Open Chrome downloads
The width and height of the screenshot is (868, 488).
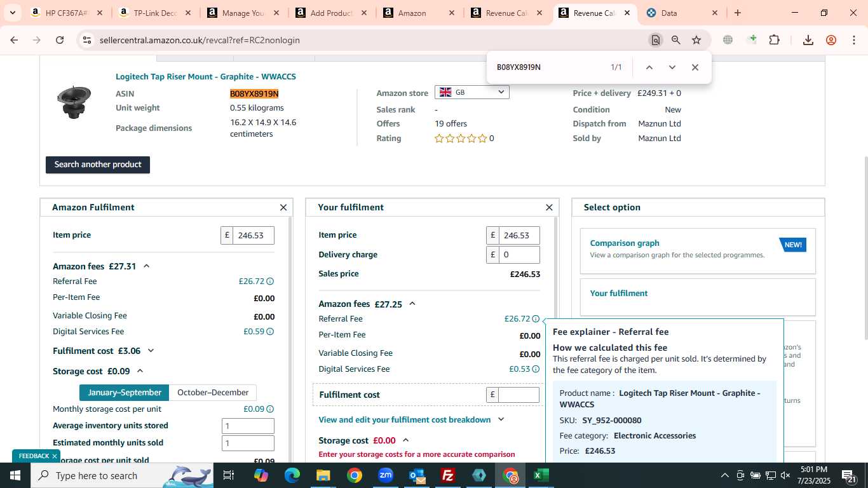coord(808,40)
